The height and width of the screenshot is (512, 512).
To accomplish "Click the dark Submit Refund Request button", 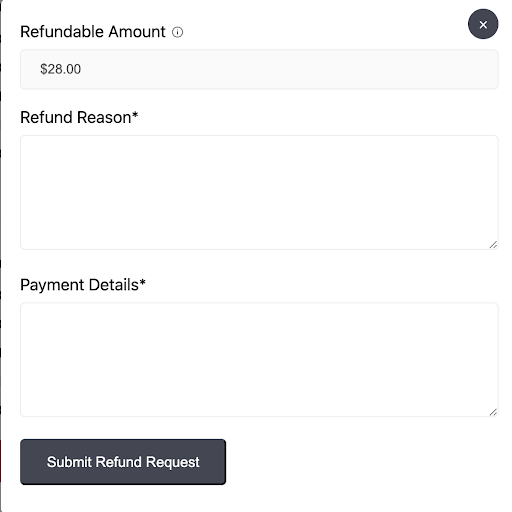I will (x=123, y=462).
